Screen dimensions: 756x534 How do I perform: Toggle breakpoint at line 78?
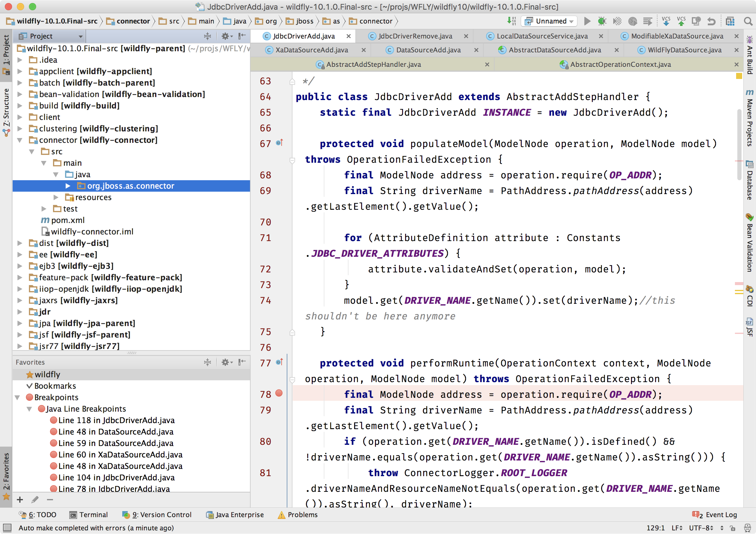[279, 393]
